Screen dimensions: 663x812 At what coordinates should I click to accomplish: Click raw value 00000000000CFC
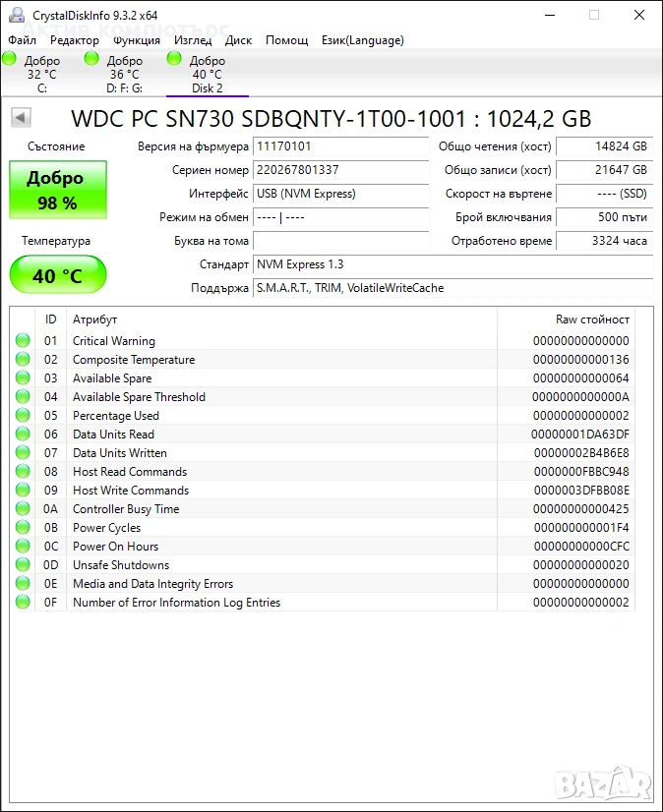[581, 546]
